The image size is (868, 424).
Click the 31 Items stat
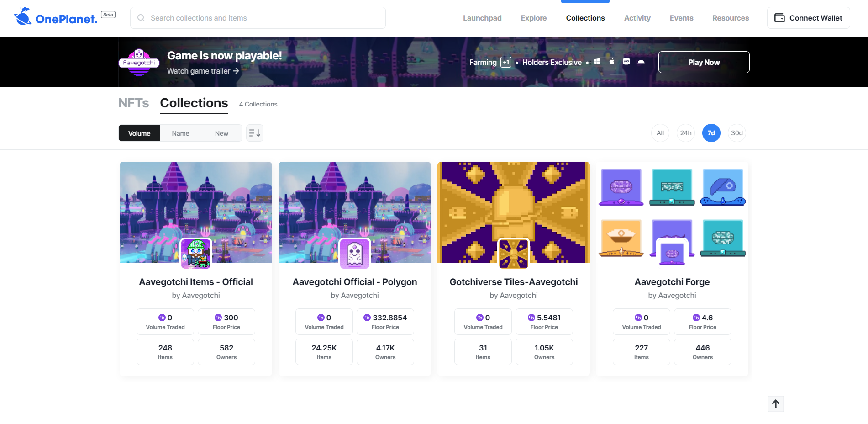[x=483, y=352]
